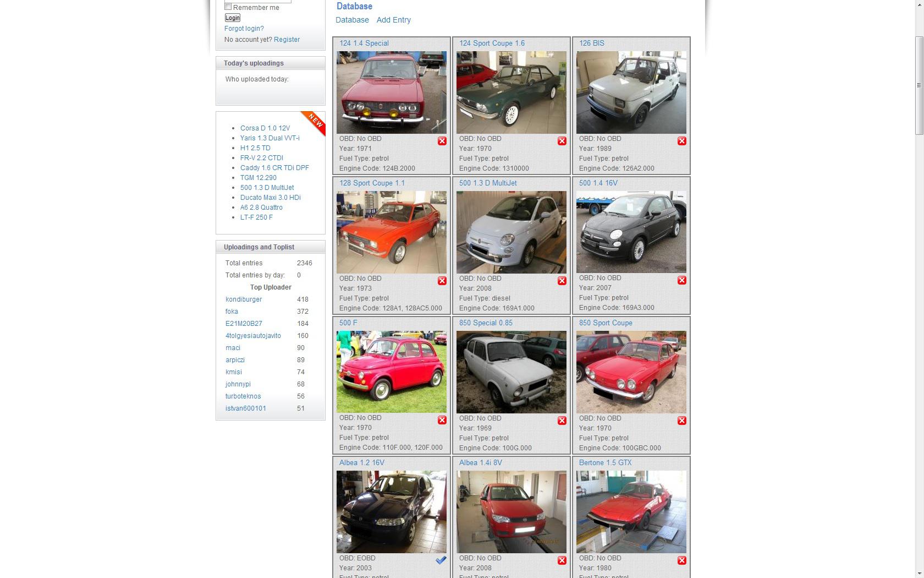Open the Register link
This screenshot has width=924, height=578.
[287, 40]
